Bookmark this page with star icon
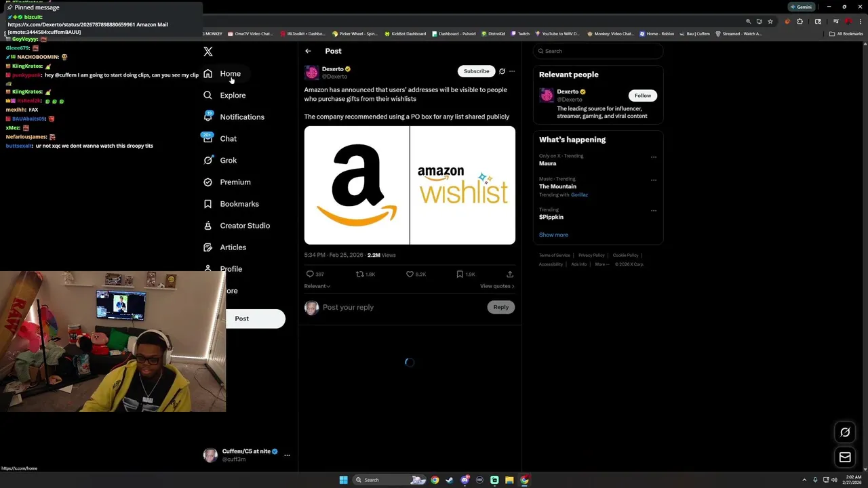This screenshot has width=868, height=488. click(x=770, y=21)
